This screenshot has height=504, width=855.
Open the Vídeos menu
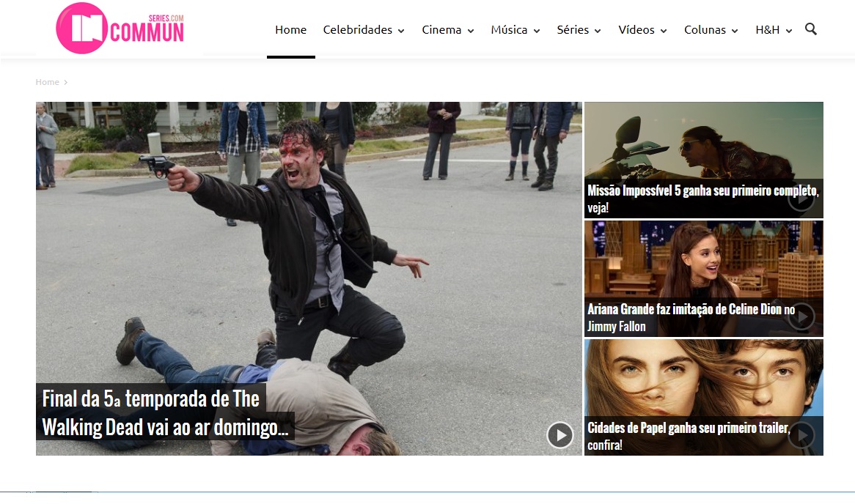coord(636,30)
